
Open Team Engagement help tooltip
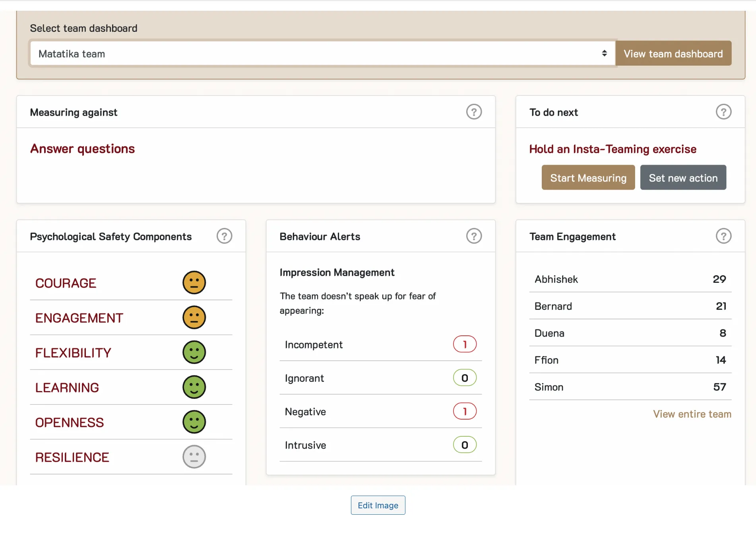[x=723, y=236]
